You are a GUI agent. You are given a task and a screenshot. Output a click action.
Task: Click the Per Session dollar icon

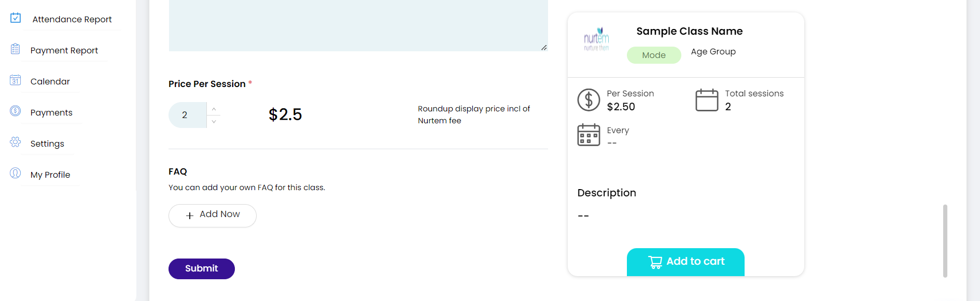589,100
